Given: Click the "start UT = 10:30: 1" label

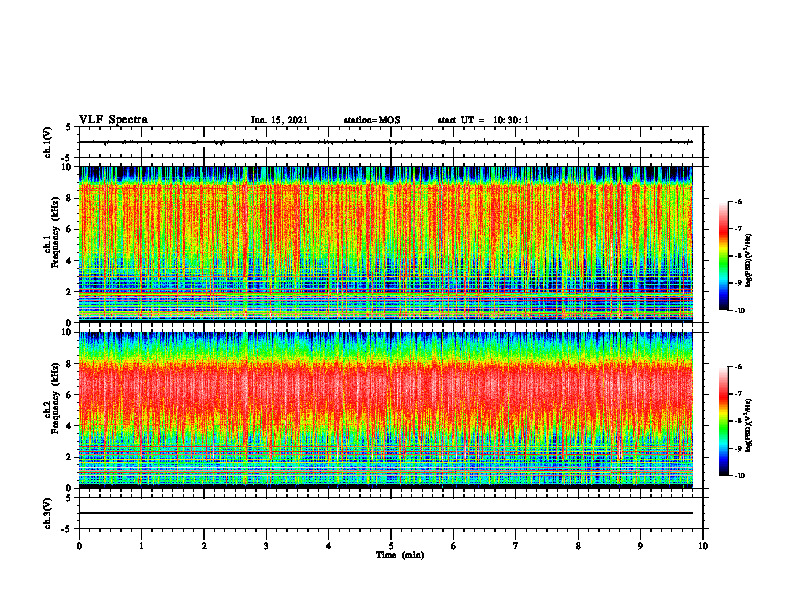Looking at the screenshot, I should [483, 120].
